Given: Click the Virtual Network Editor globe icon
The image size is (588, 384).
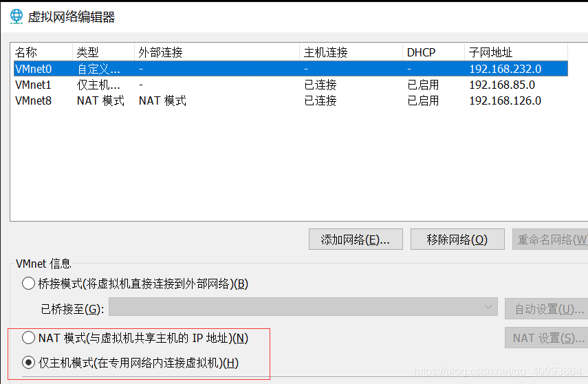Looking at the screenshot, I should click(x=16, y=17).
